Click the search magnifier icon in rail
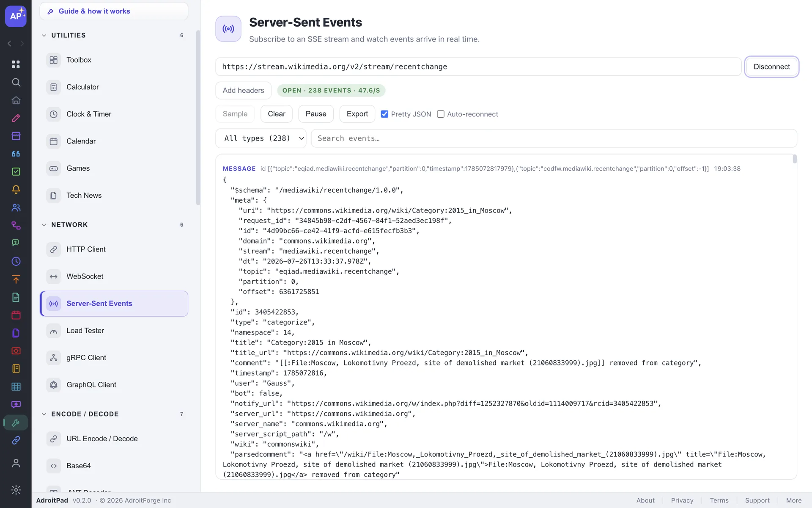Viewport: 812px width, 508px height. pyautogui.click(x=16, y=82)
